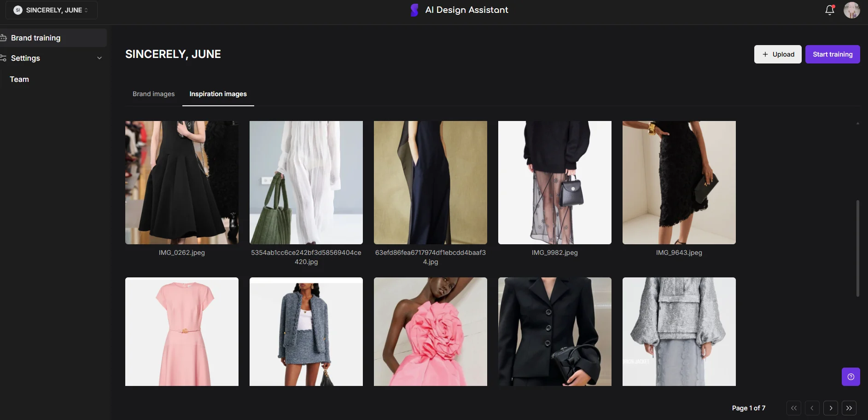Image resolution: width=868 pixels, height=420 pixels.
Task: Navigate to Brand training in sidebar
Action: pyautogui.click(x=35, y=38)
